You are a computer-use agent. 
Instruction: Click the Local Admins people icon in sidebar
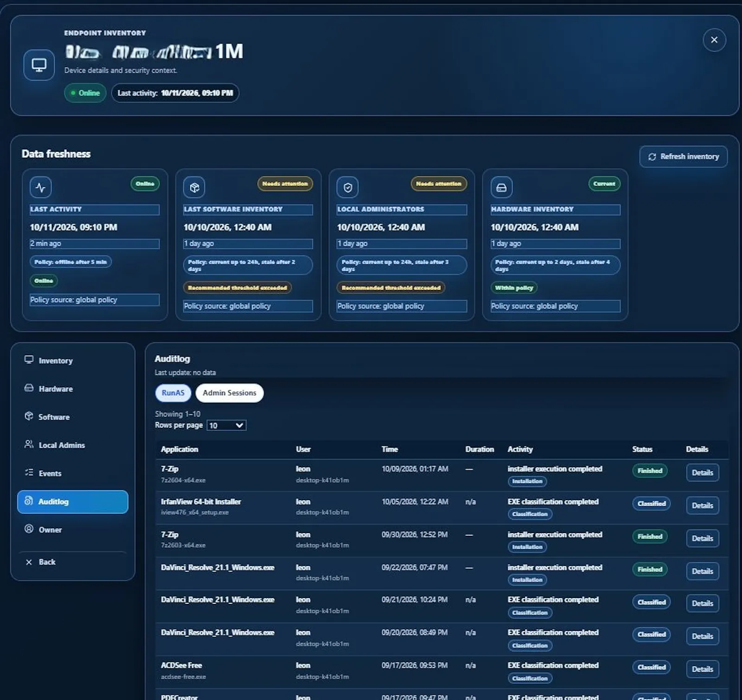[x=29, y=444]
